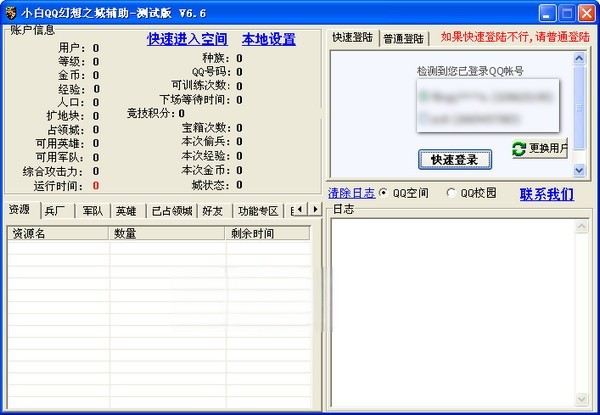Click inside the 日志 log text area
The height and width of the screenshot is (415, 600).
tap(453, 312)
